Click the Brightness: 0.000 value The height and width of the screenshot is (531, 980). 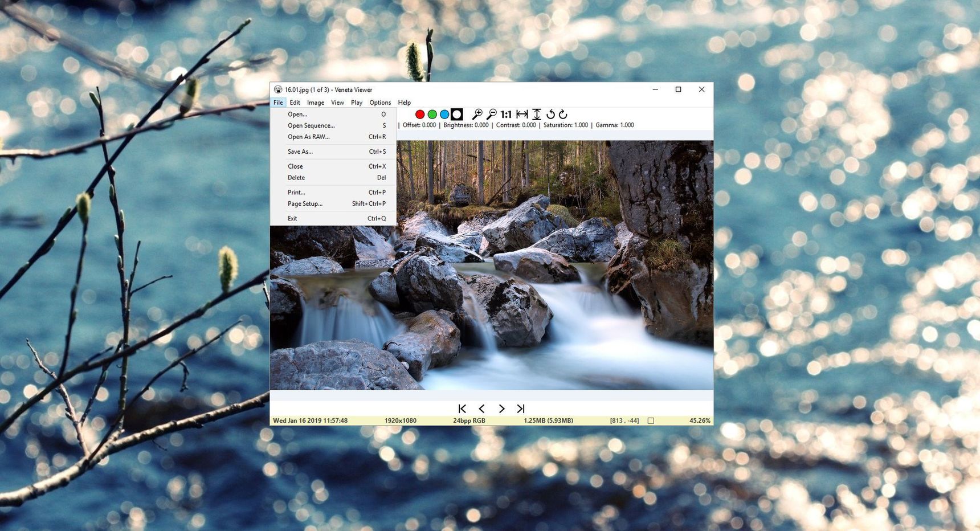click(x=466, y=125)
